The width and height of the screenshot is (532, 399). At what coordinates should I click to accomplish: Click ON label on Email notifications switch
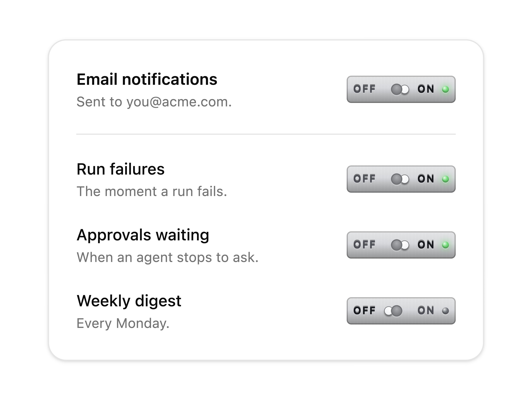click(426, 89)
